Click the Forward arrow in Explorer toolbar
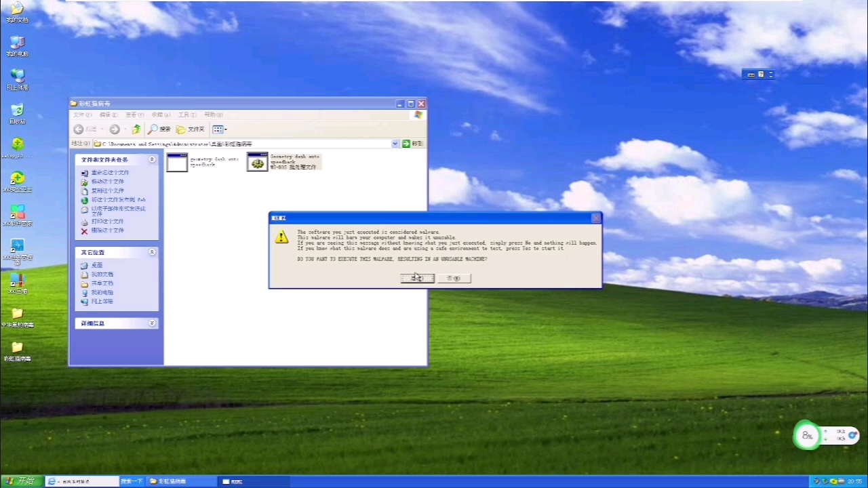Image resolution: width=868 pixels, height=488 pixels. (x=115, y=129)
